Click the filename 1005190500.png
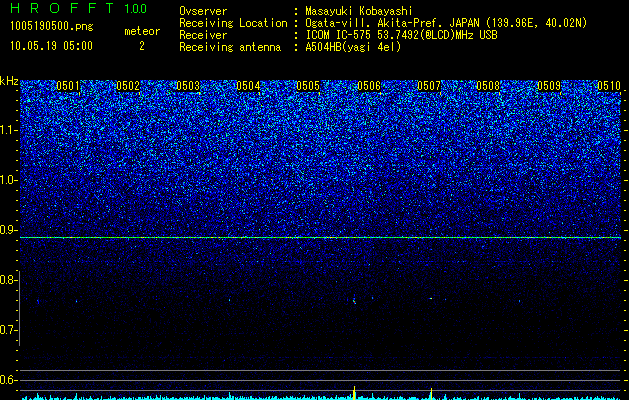Viewport: 629px width, 400px height. click(52, 27)
